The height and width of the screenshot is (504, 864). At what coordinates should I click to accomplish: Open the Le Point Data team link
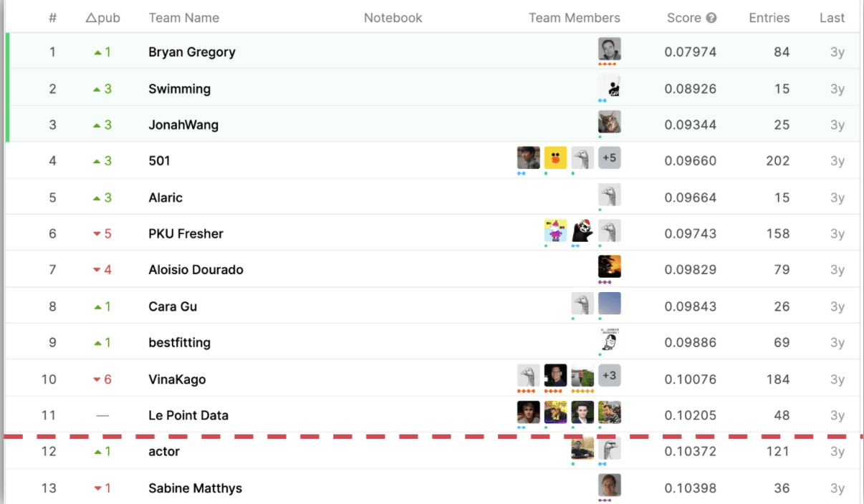pyautogui.click(x=188, y=415)
